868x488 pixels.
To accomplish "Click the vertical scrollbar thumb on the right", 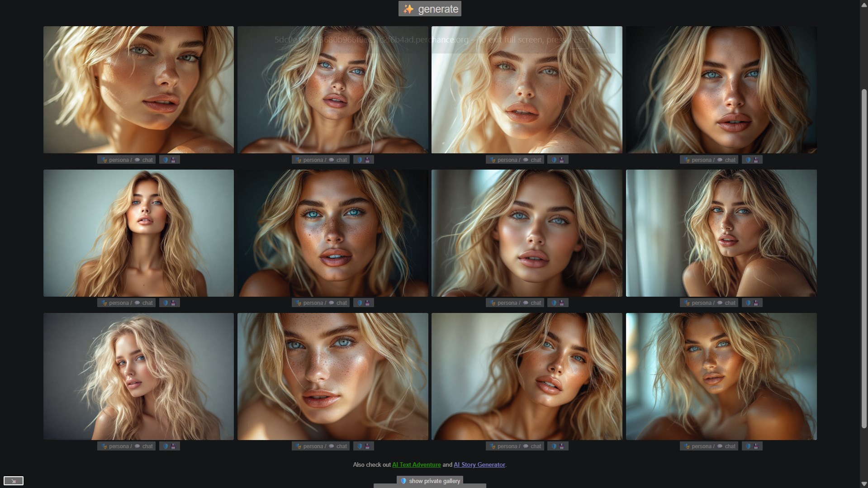I will point(864,259).
